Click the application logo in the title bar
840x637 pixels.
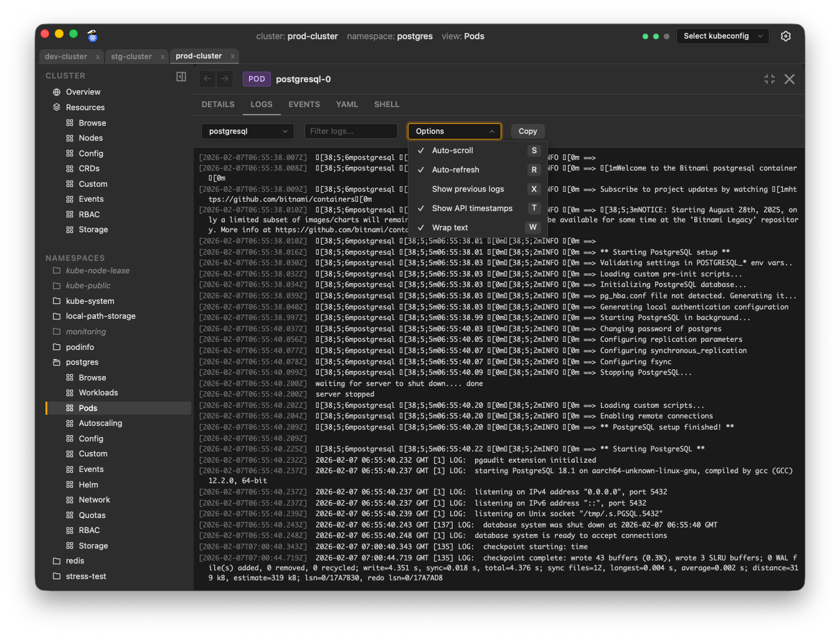click(92, 36)
